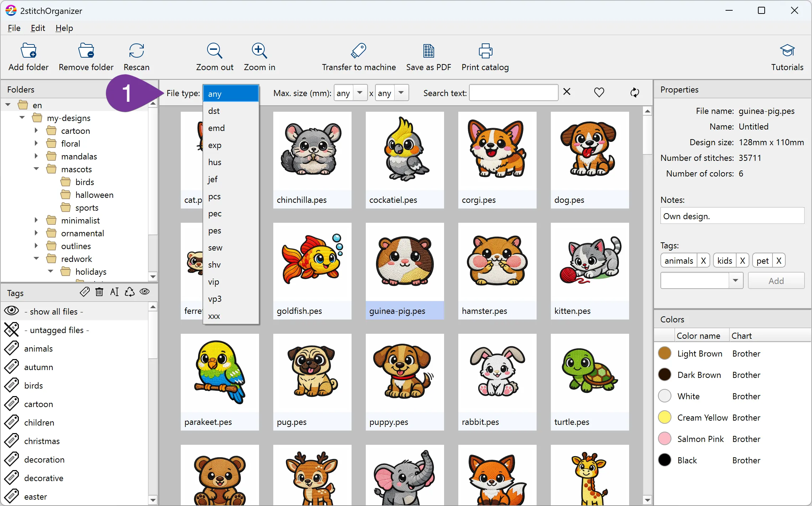
Task: Click the recycle icon in Tags header
Action: 130,292
